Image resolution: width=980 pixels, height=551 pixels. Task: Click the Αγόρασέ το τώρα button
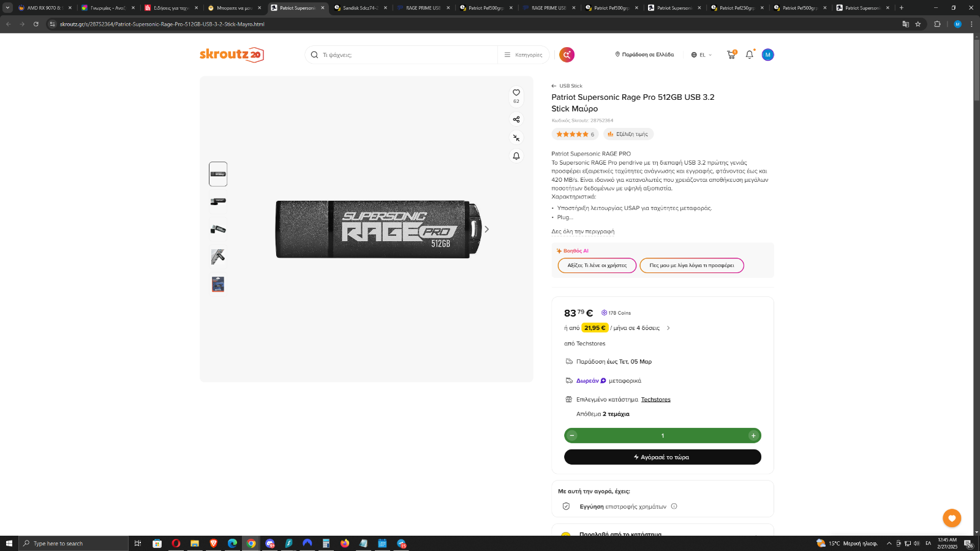(x=663, y=457)
